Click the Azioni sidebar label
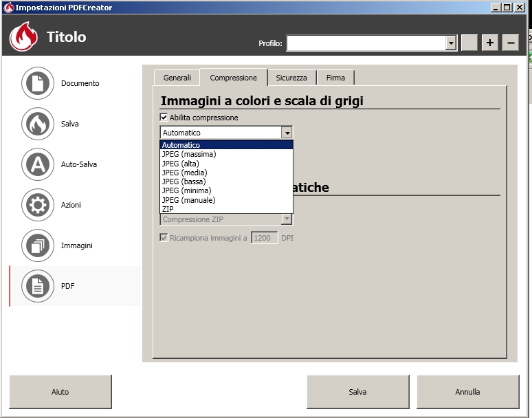 [71, 205]
